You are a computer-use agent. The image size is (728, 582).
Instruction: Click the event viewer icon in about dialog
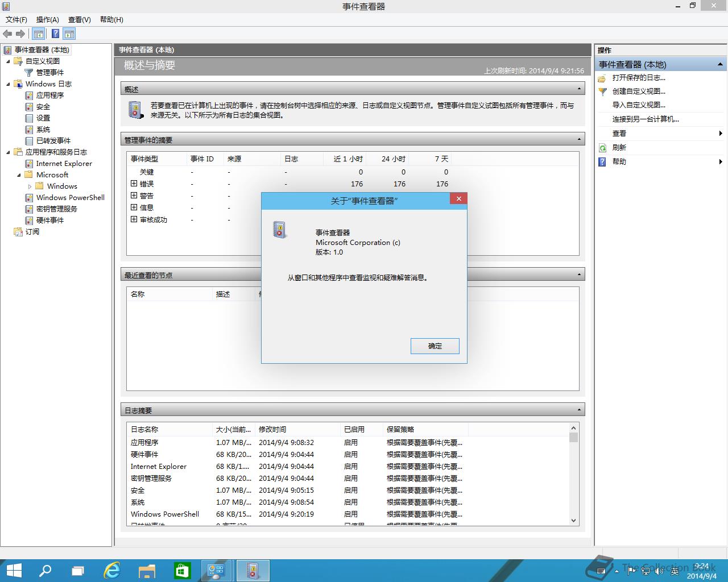click(280, 230)
